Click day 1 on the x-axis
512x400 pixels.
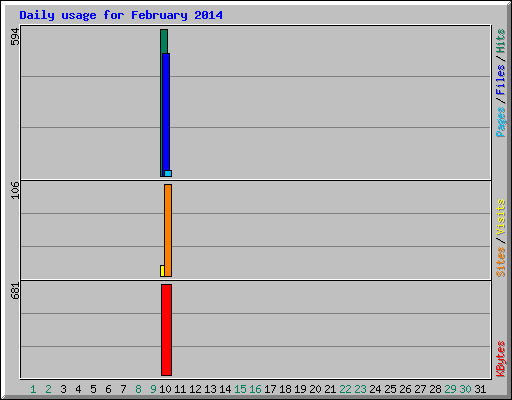33,389
